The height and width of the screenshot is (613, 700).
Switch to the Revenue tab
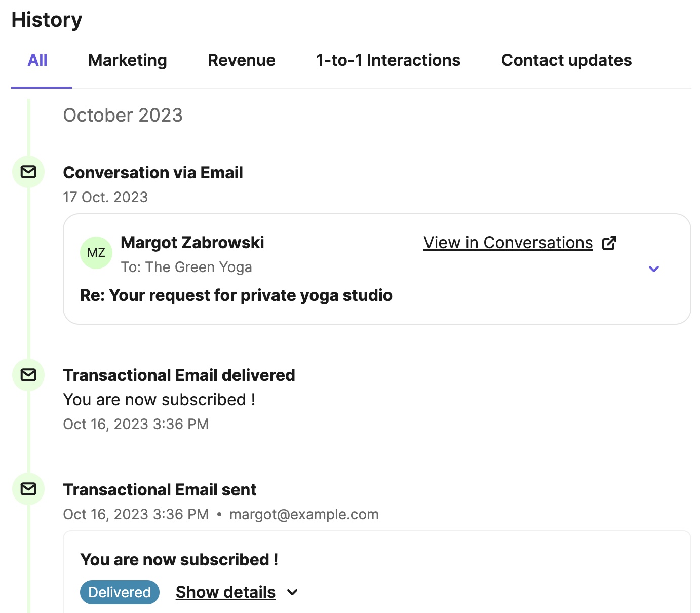242,60
